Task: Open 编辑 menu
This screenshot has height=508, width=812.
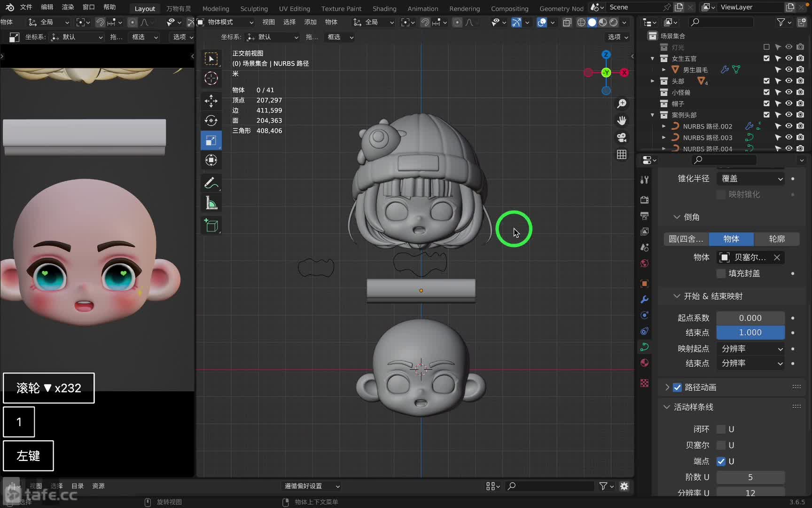Action: [x=47, y=7]
